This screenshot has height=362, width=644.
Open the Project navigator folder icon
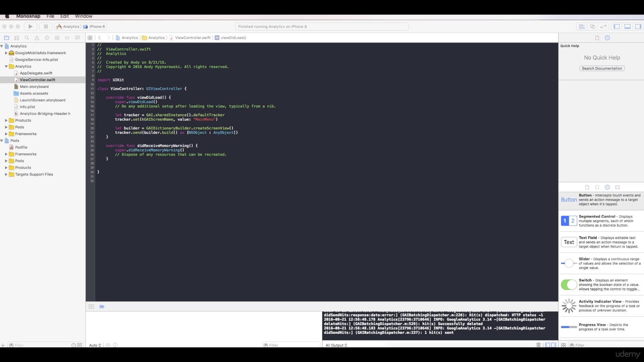point(6,38)
